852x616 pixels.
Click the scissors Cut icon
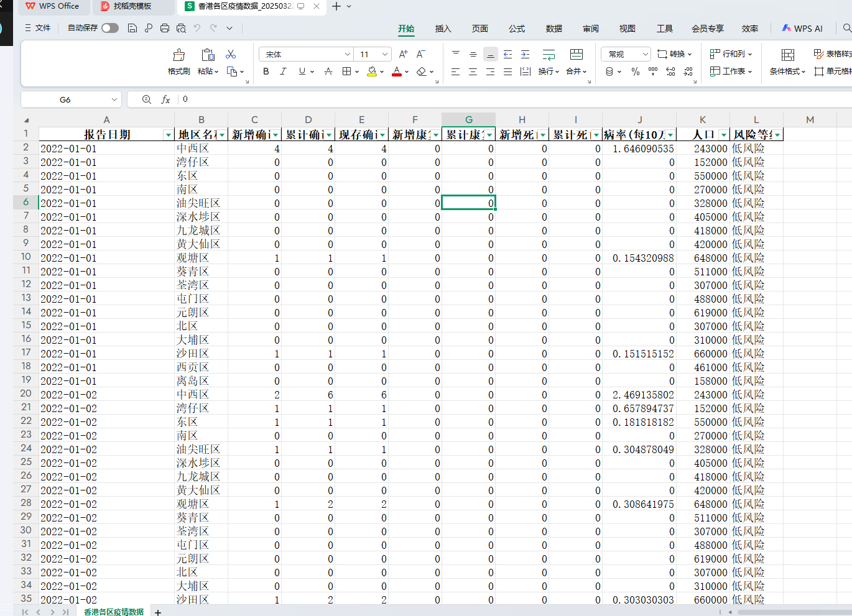pos(231,55)
